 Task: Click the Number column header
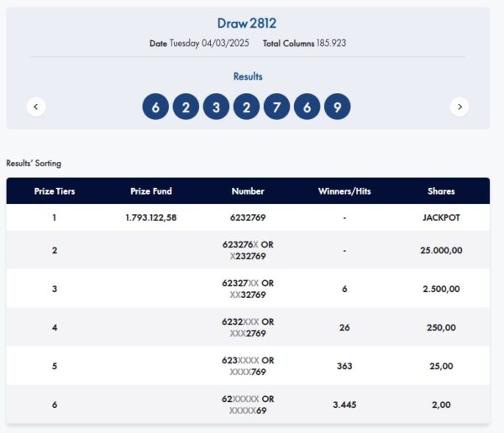(248, 191)
